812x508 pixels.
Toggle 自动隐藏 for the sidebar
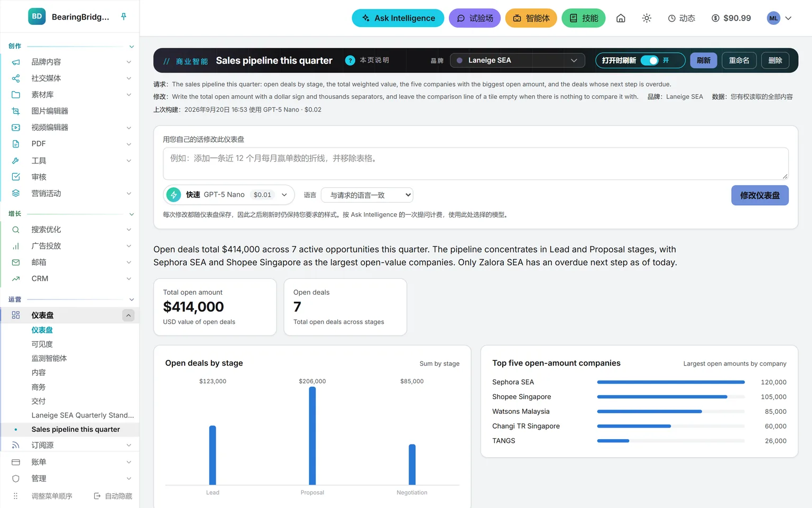pyautogui.click(x=113, y=496)
